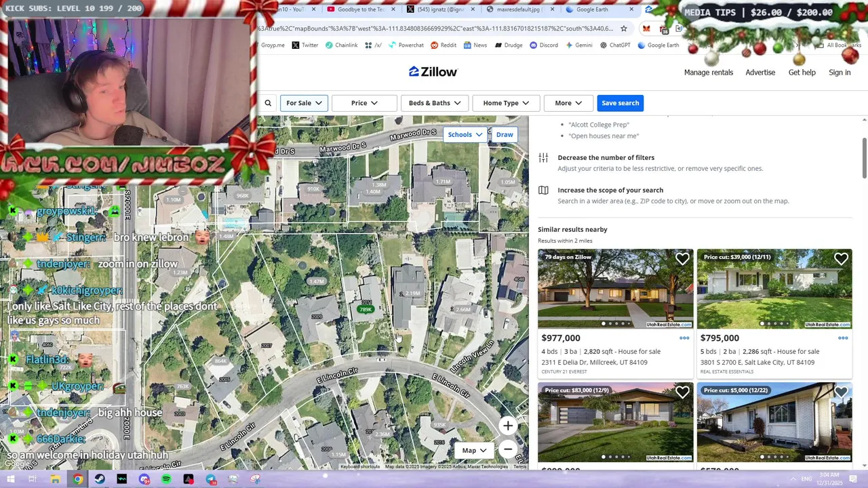Switch to the maxresdefault.jpg tab
The width and height of the screenshot is (868, 488).
[518, 9]
